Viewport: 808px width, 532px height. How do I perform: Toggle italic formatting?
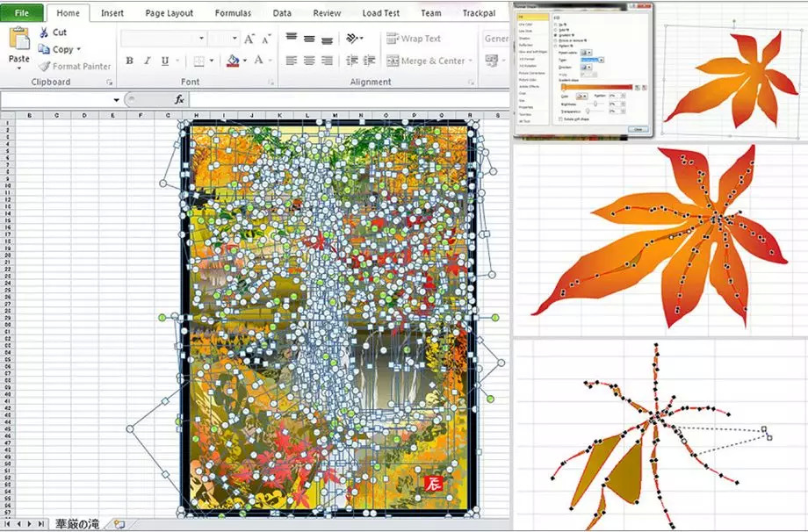tap(147, 61)
